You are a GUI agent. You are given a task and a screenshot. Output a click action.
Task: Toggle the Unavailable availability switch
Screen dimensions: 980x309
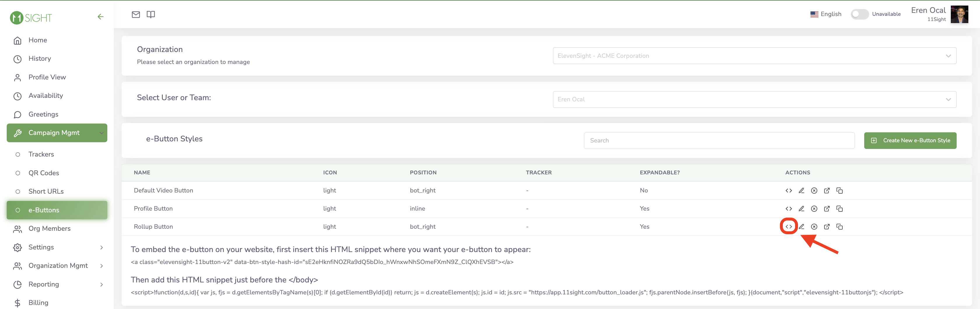tap(860, 14)
